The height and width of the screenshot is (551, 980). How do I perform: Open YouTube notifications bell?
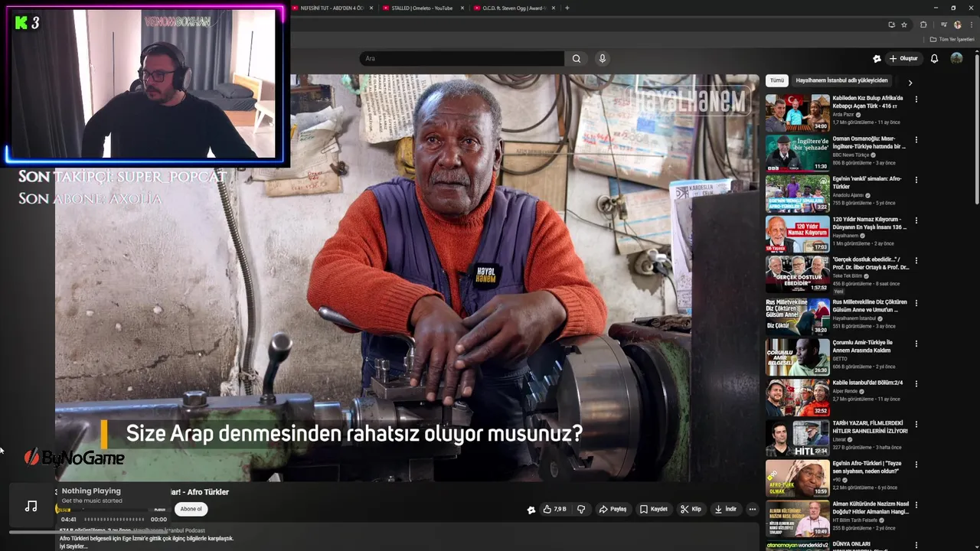(934, 58)
